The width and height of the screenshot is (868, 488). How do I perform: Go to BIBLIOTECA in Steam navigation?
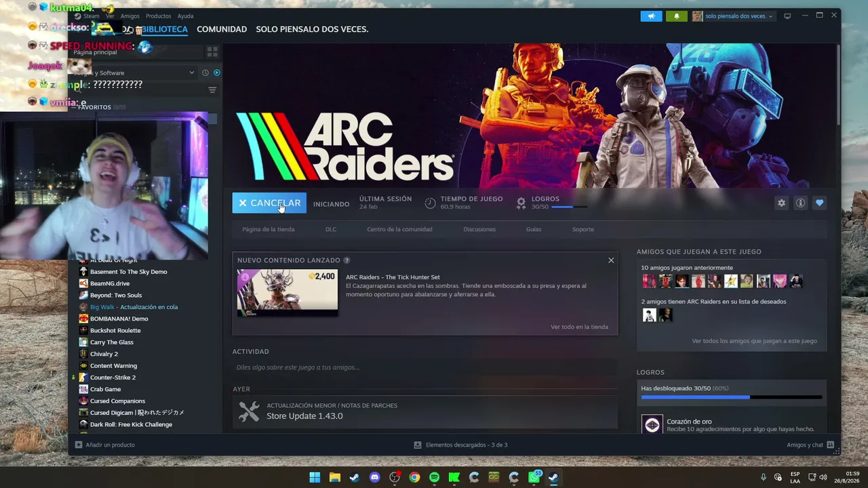point(165,29)
